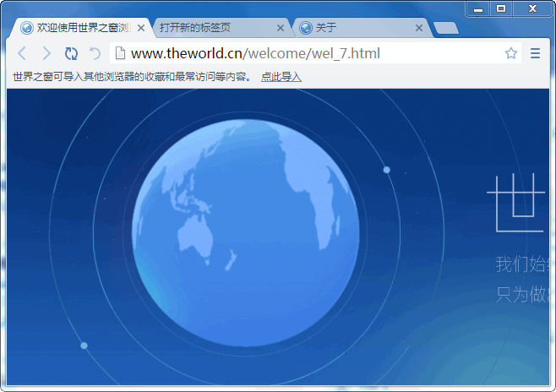Click the welcome tab's globe favicon
Viewport: 556px width, 392px height.
click(26, 28)
